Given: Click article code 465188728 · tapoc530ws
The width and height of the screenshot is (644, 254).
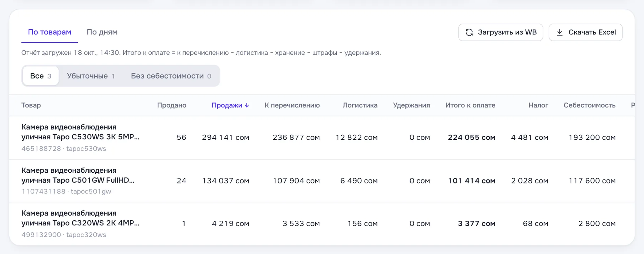Looking at the screenshot, I should coord(64,149).
